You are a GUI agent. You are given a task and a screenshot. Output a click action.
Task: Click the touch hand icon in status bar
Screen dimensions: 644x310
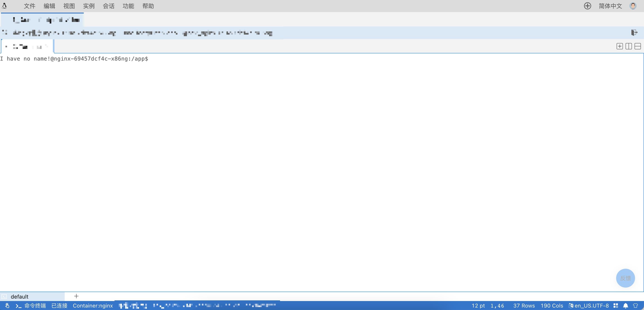point(7,306)
